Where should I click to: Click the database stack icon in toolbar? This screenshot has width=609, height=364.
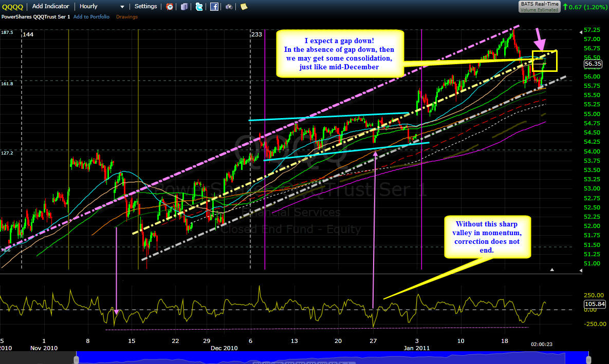[184, 7]
